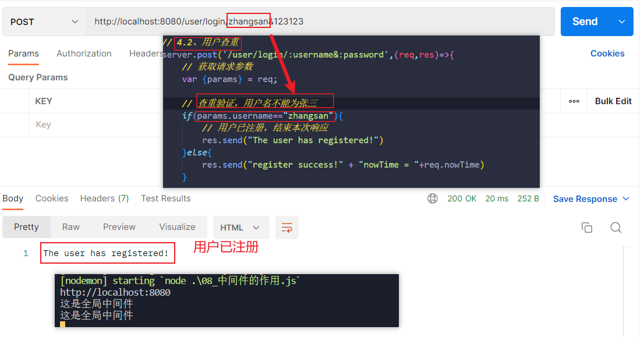Open the response Cookies tab
The height and width of the screenshot is (337, 644).
(52, 198)
